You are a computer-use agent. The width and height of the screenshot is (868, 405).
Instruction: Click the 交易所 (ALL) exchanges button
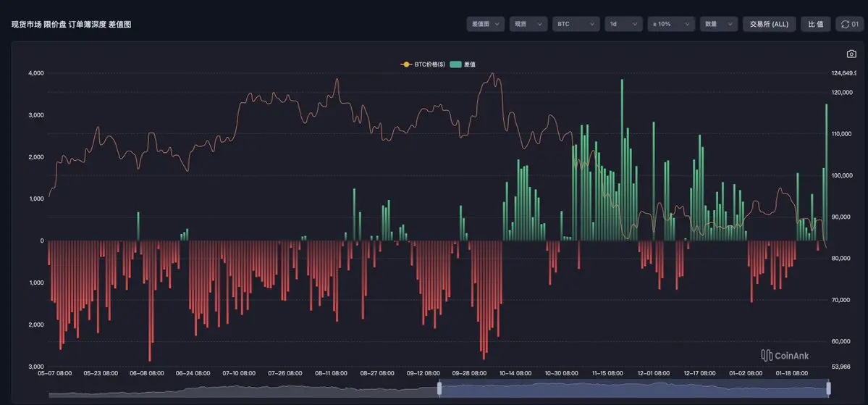click(769, 24)
